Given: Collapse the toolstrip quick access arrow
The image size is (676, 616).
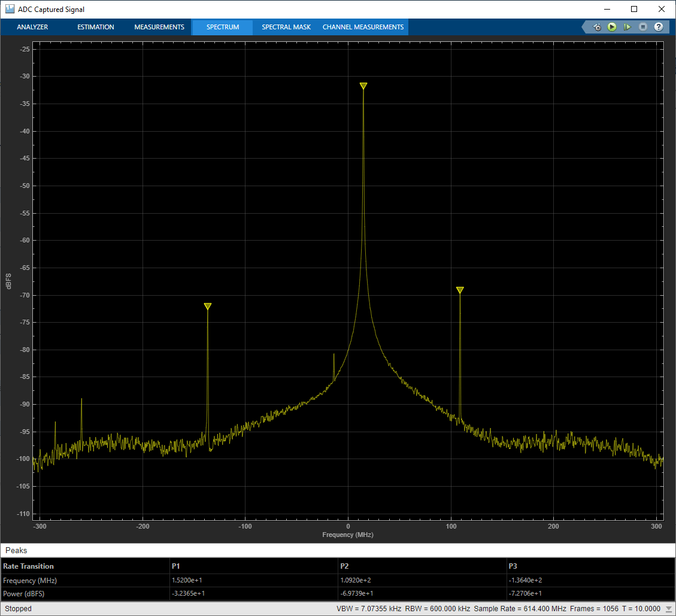Looking at the screenshot, I should (x=586, y=27).
